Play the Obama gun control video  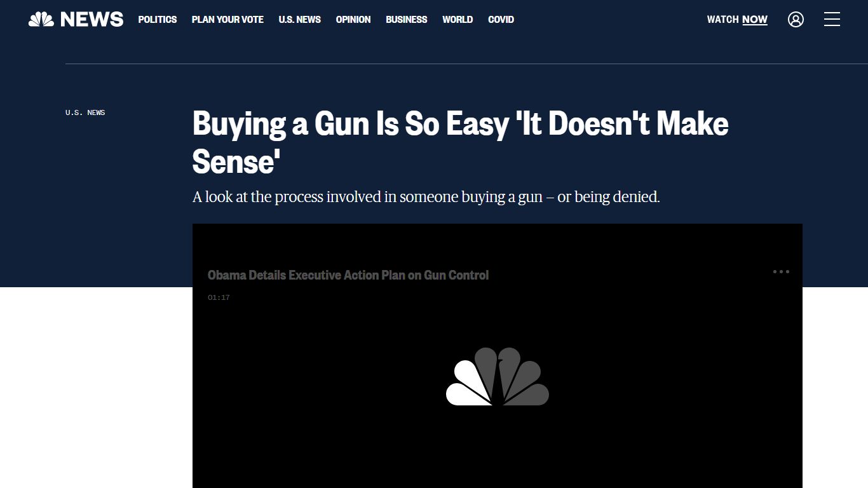point(498,376)
